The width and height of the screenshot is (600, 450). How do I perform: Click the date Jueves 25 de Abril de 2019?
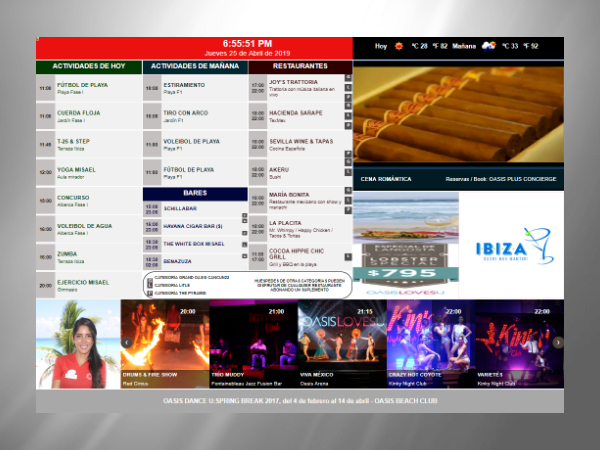coord(247,54)
